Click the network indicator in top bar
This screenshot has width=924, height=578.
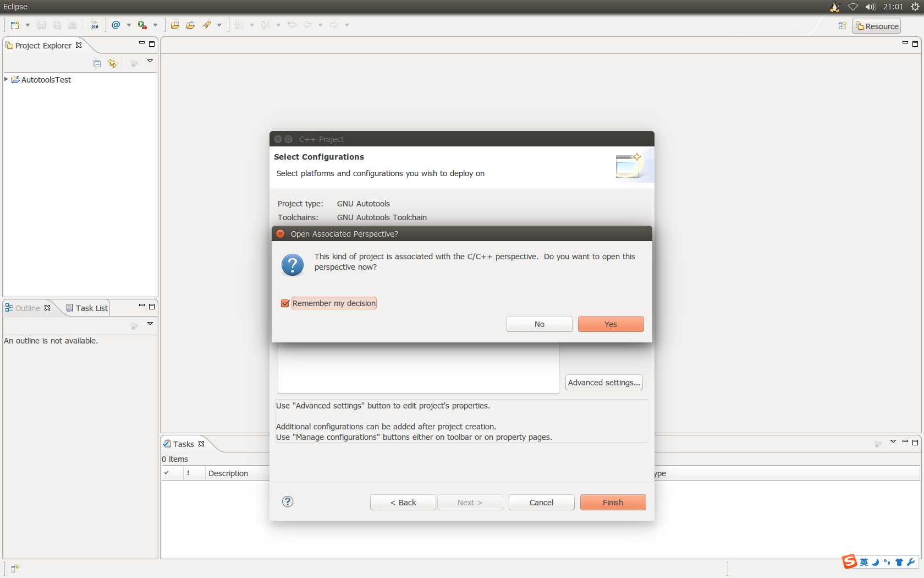point(853,7)
